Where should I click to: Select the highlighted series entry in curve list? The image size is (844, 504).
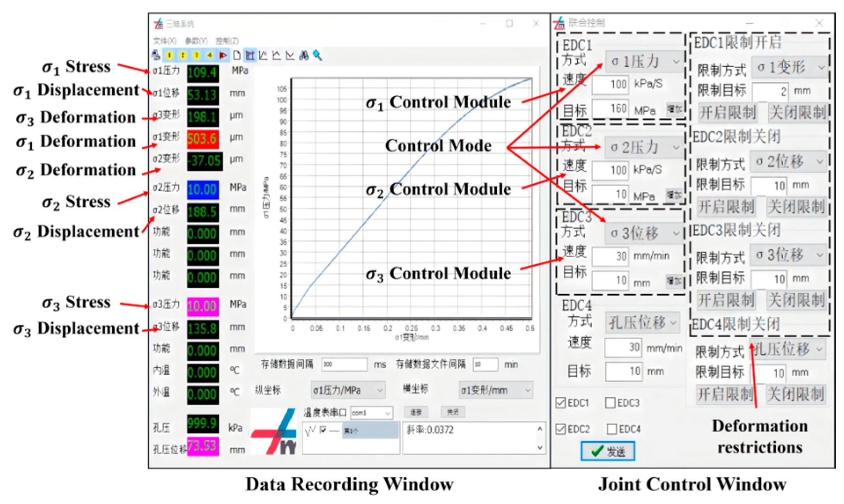[x=371, y=431]
